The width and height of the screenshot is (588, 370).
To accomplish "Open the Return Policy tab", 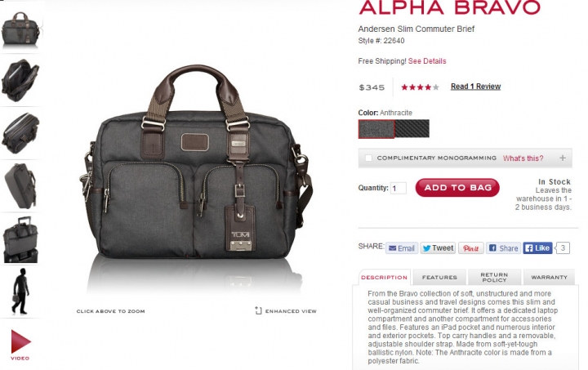I will [494, 278].
